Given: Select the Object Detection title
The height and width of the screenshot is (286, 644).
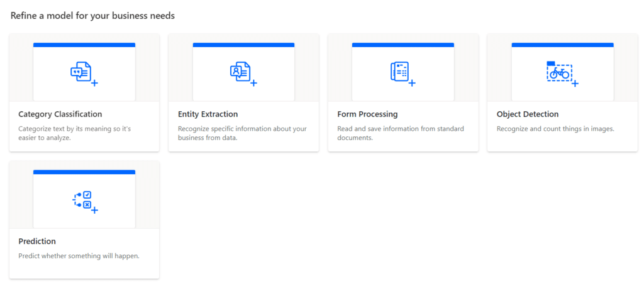Looking at the screenshot, I should [528, 114].
